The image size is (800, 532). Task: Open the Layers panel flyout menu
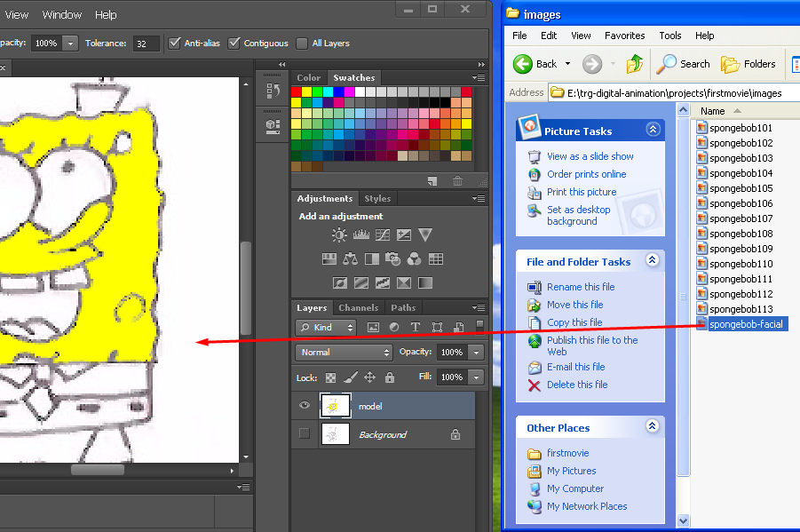coord(479,307)
